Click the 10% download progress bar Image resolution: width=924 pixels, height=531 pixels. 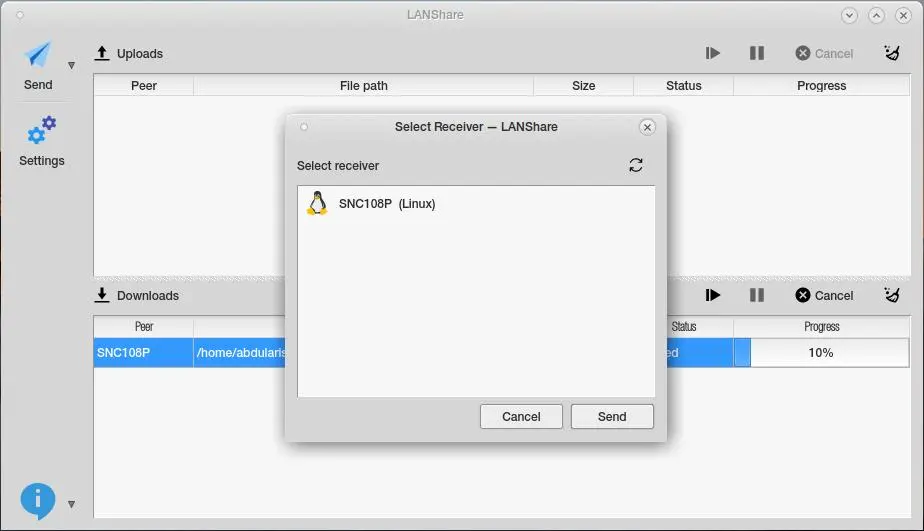pos(821,352)
